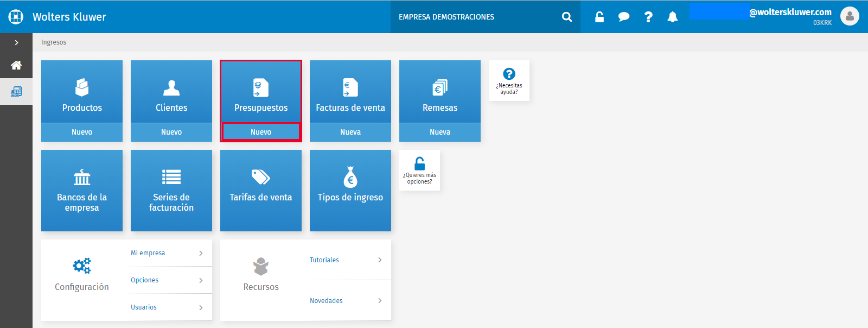Open Bancos de la empresa tile

82,191
